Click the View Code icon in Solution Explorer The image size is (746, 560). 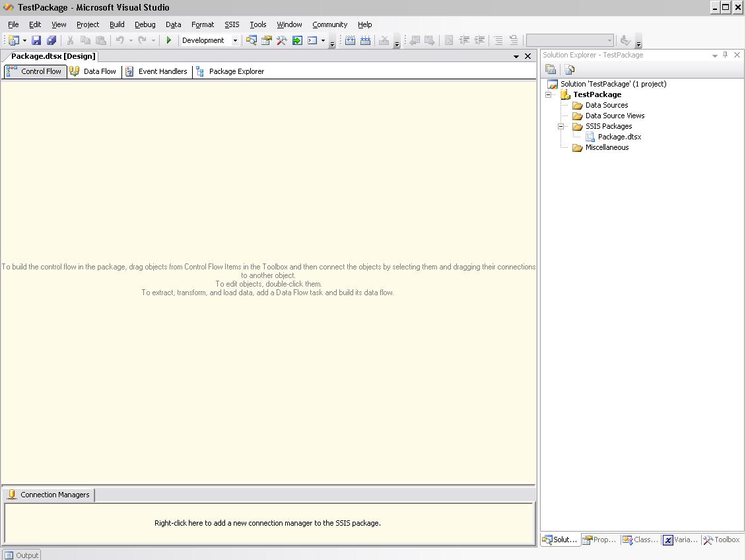[569, 69]
